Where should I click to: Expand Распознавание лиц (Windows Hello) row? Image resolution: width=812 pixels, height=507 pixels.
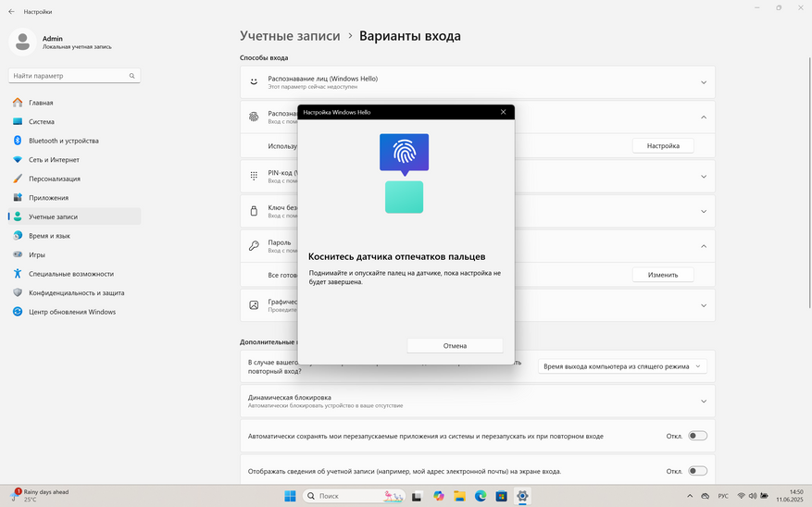tap(478, 82)
